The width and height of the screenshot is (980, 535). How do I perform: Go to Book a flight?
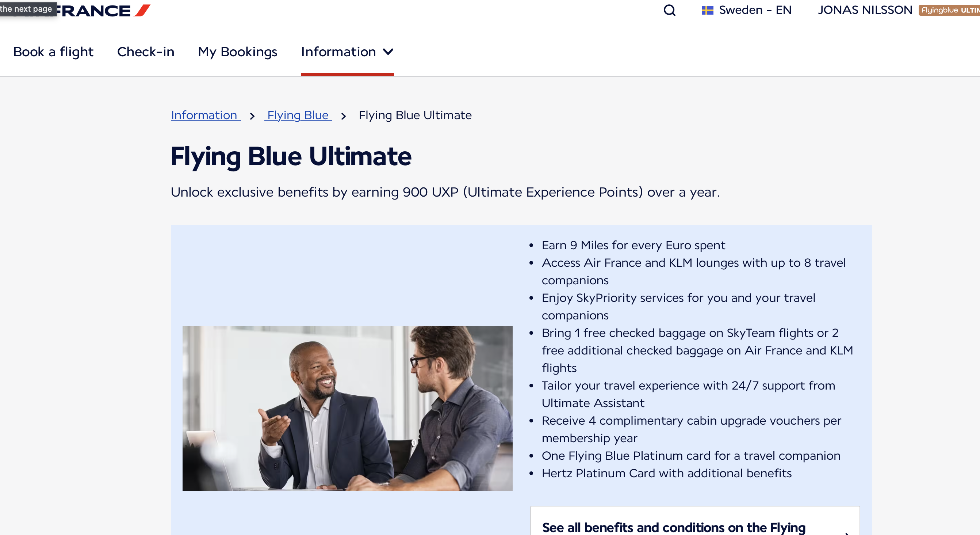point(53,52)
